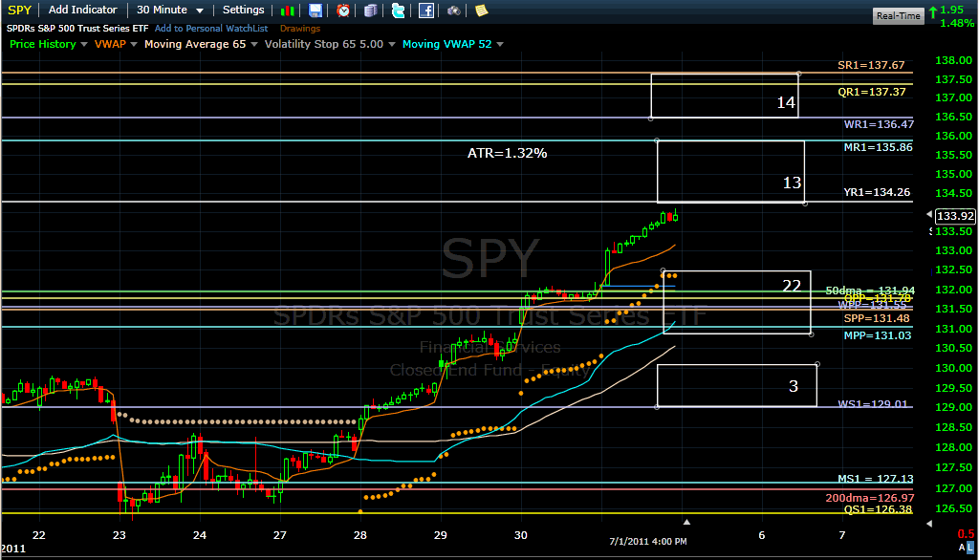Screen dimensions: 979x560
Task: Toggle the A arithmetic scale button
Action: (x=962, y=548)
